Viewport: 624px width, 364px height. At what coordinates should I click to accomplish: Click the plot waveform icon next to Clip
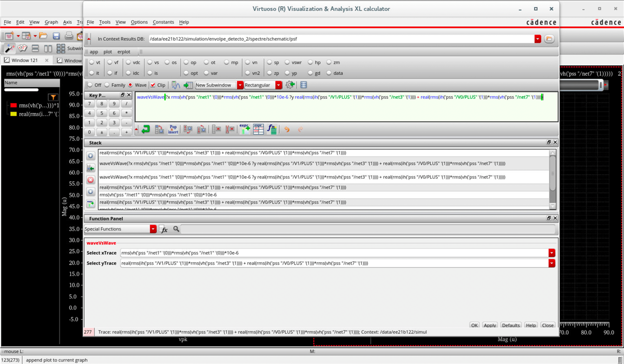pyautogui.click(x=176, y=85)
